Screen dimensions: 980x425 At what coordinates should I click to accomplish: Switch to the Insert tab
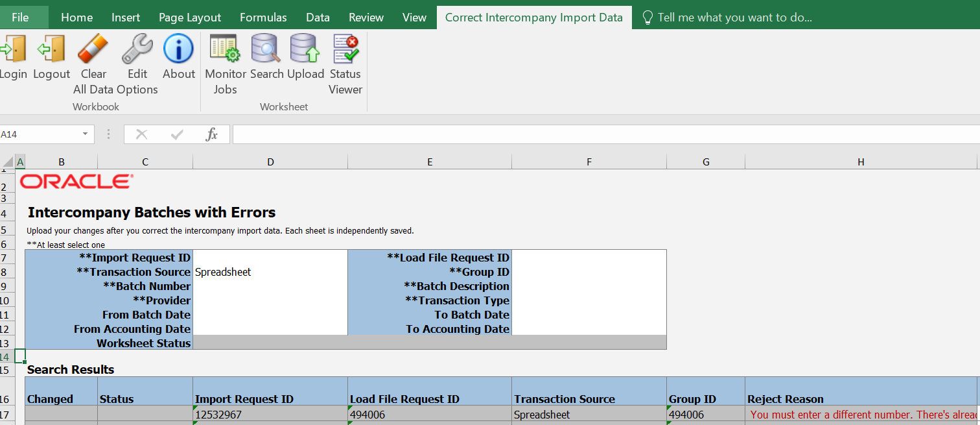[x=126, y=18]
